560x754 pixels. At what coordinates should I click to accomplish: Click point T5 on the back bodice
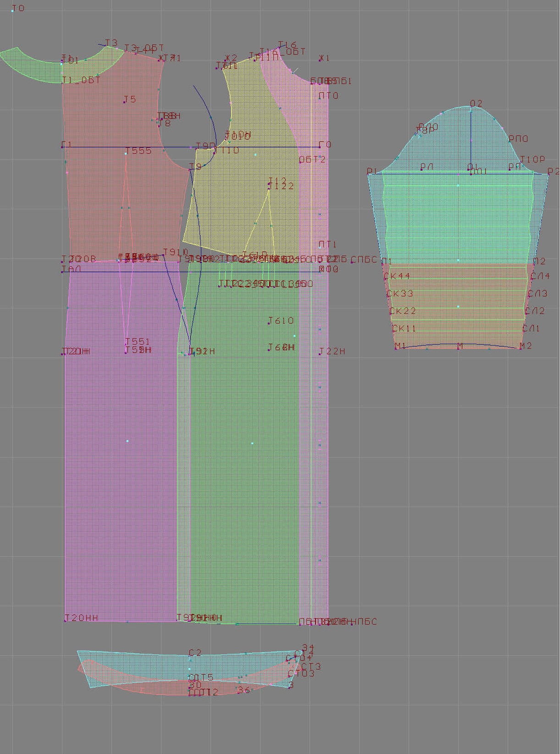[125, 101]
